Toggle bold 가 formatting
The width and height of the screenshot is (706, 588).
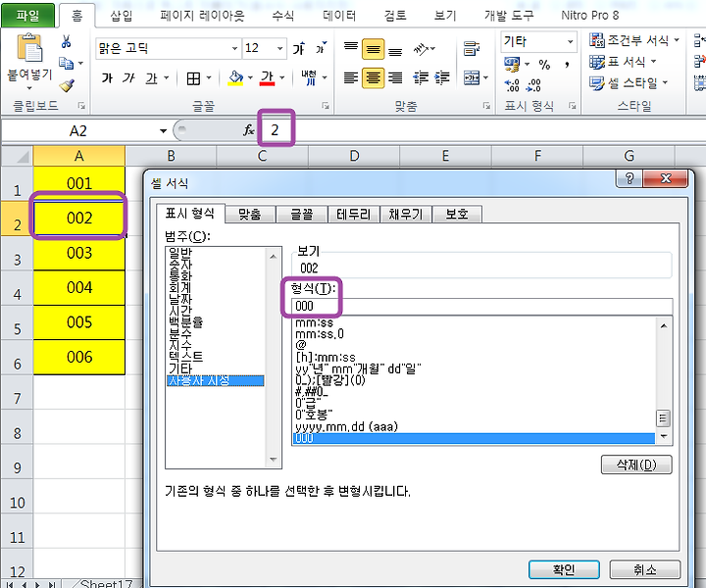tap(107, 78)
